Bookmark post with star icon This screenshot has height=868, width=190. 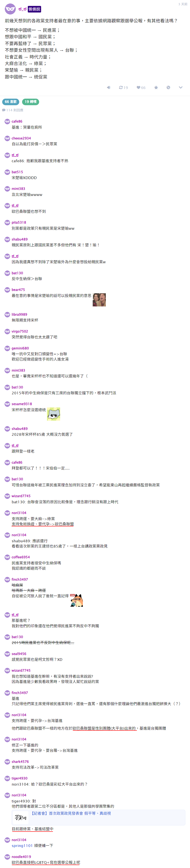tap(156, 87)
